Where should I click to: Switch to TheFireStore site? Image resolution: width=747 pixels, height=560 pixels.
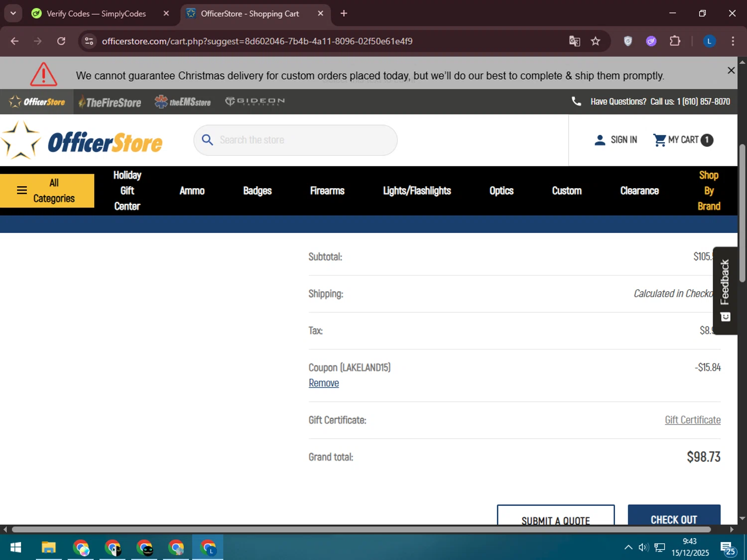coord(110,102)
